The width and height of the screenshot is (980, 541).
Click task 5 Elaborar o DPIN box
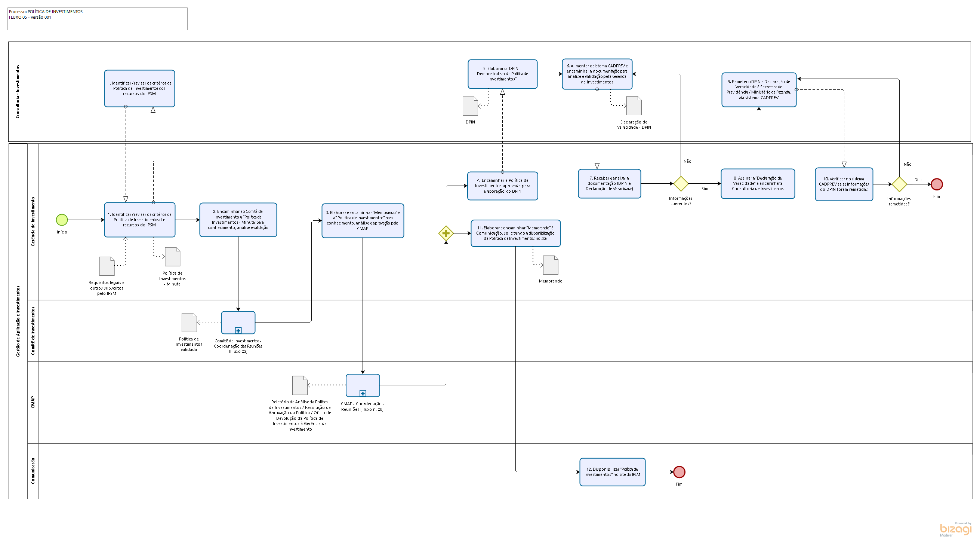pos(502,74)
